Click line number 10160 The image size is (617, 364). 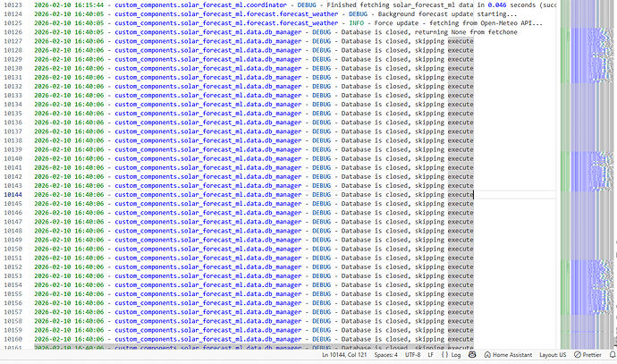pos(13,339)
